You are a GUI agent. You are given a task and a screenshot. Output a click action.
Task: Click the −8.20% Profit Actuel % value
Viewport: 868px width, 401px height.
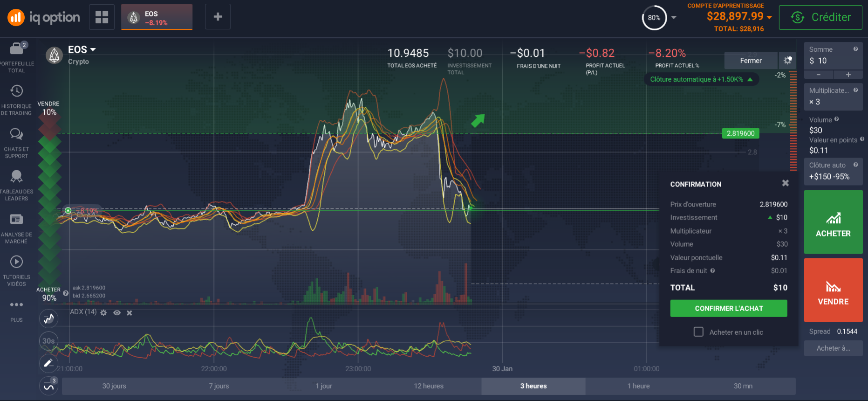(667, 53)
